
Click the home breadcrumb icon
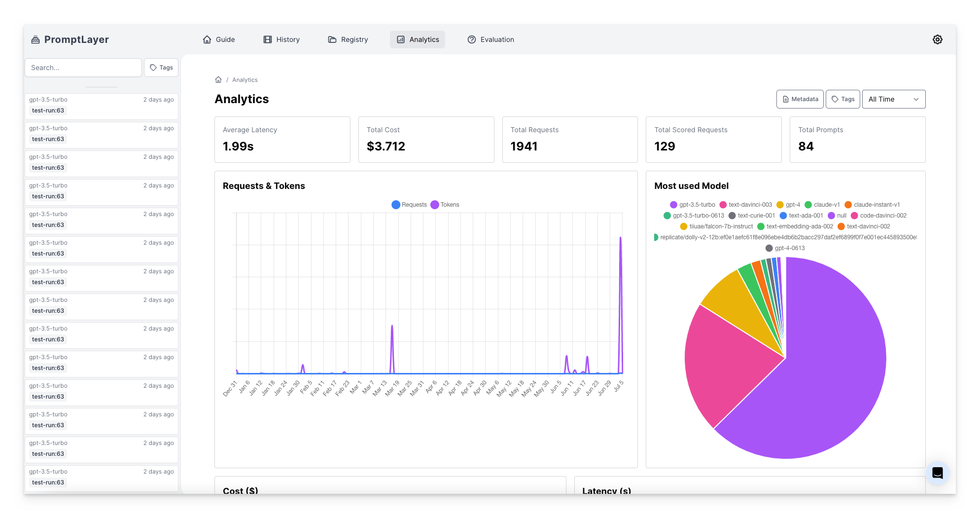[218, 79]
